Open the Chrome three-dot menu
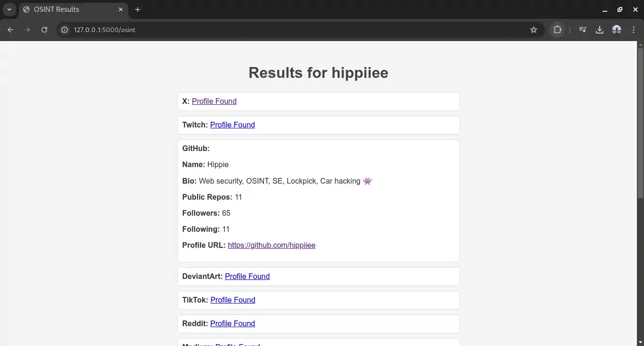 [634, 30]
